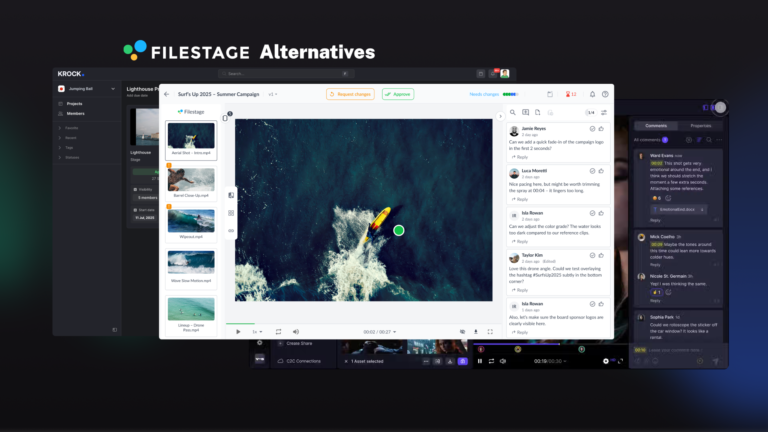768x432 pixels.
Task: Open comment filter settings sliders icon
Action: point(604,113)
